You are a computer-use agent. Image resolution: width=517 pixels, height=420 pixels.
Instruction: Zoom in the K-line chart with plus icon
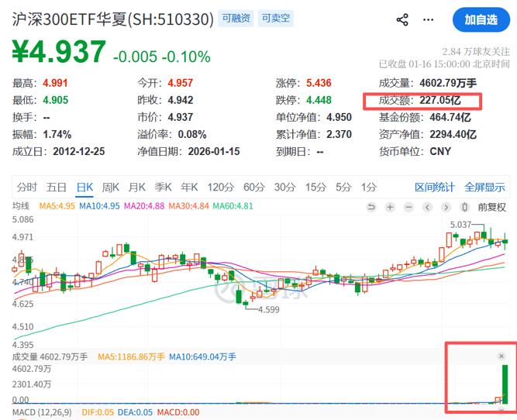coord(390,207)
